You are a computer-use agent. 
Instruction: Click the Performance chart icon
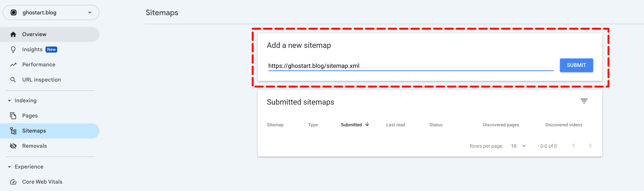tap(13, 64)
